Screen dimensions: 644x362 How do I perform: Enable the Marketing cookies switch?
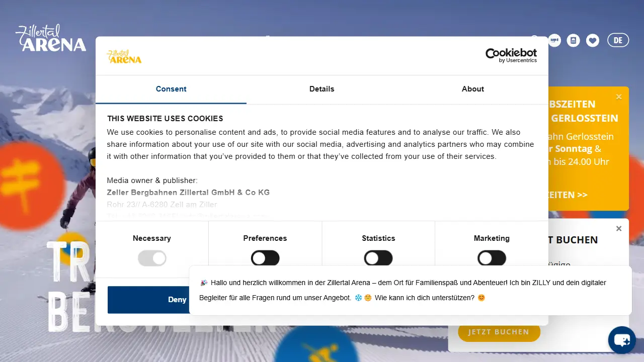pyautogui.click(x=492, y=258)
